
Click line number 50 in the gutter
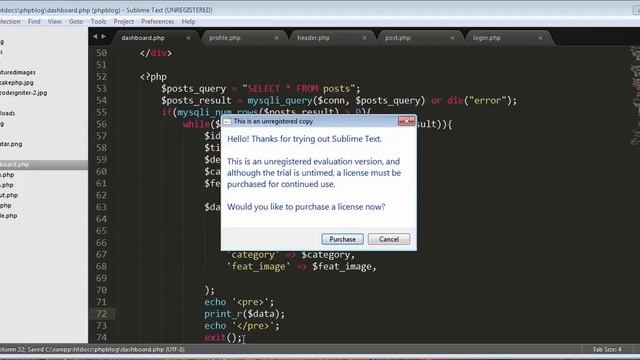tap(101, 53)
